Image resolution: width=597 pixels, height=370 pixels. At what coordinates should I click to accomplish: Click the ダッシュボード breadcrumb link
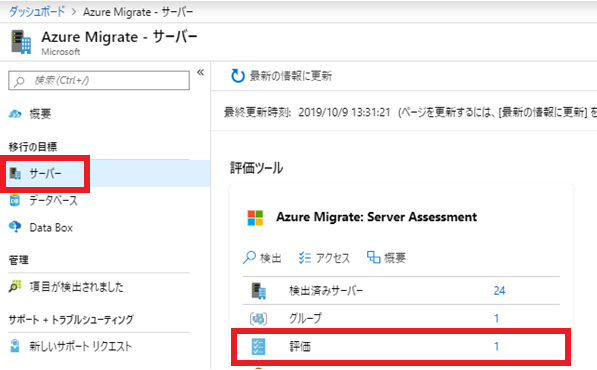click(37, 12)
